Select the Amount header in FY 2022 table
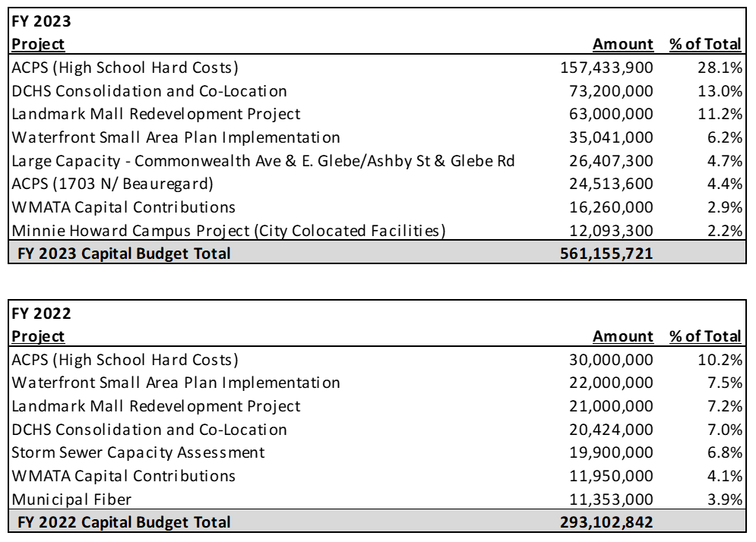The height and width of the screenshot is (542, 756). click(622, 336)
